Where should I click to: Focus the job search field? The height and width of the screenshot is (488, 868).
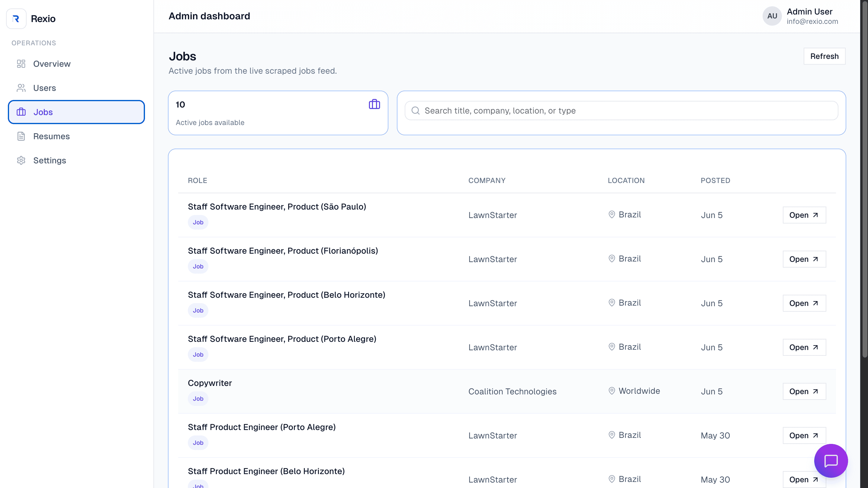[x=621, y=111]
